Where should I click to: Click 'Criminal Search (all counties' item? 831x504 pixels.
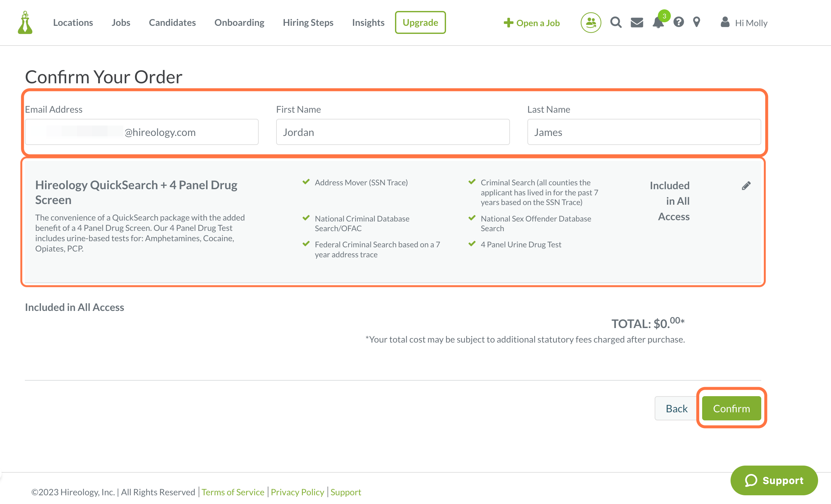click(540, 192)
